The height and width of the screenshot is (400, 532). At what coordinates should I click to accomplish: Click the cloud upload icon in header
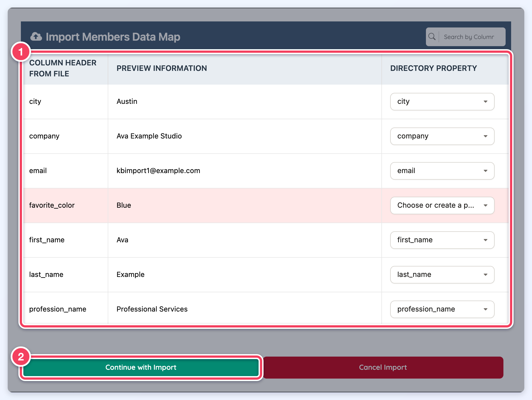coord(36,37)
